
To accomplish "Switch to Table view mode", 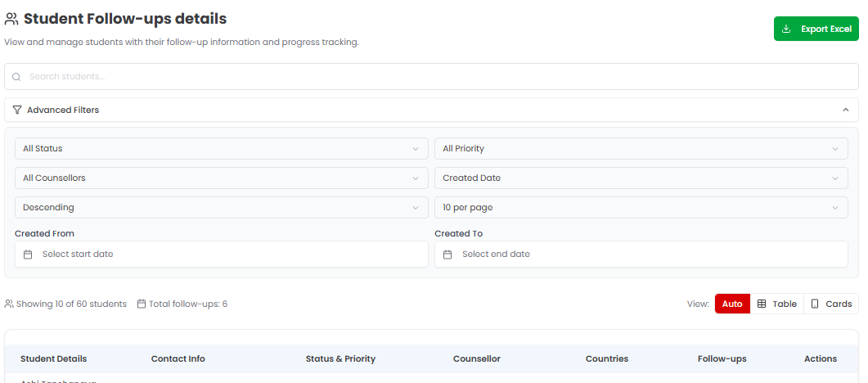I will [x=777, y=304].
